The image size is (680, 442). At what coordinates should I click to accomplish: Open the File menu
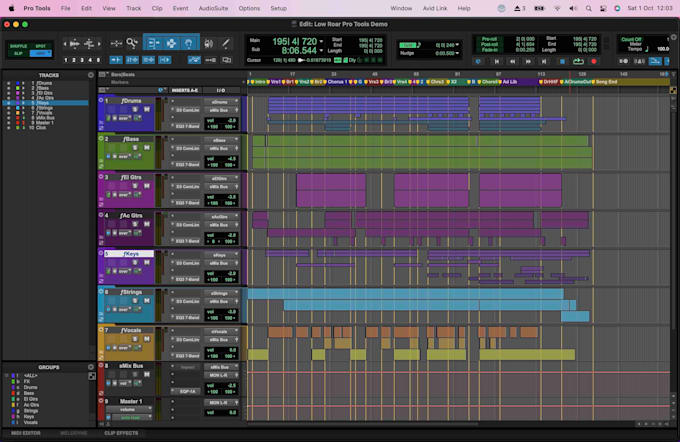click(65, 8)
